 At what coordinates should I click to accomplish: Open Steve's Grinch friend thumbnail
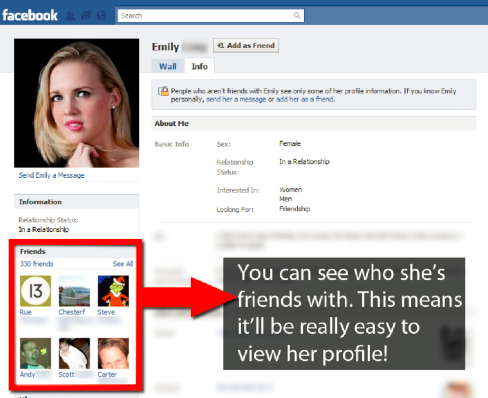tap(113, 291)
